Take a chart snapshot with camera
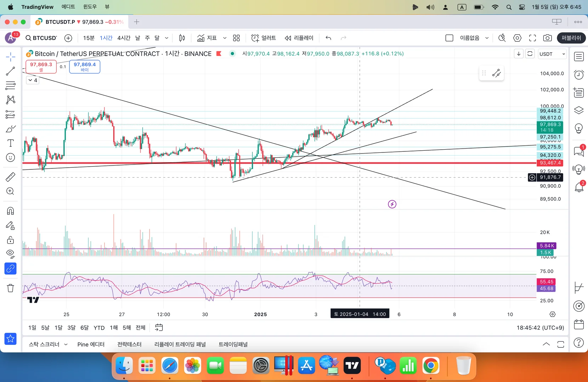The width and height of the screenshot is (588, 382). (548, 38)
